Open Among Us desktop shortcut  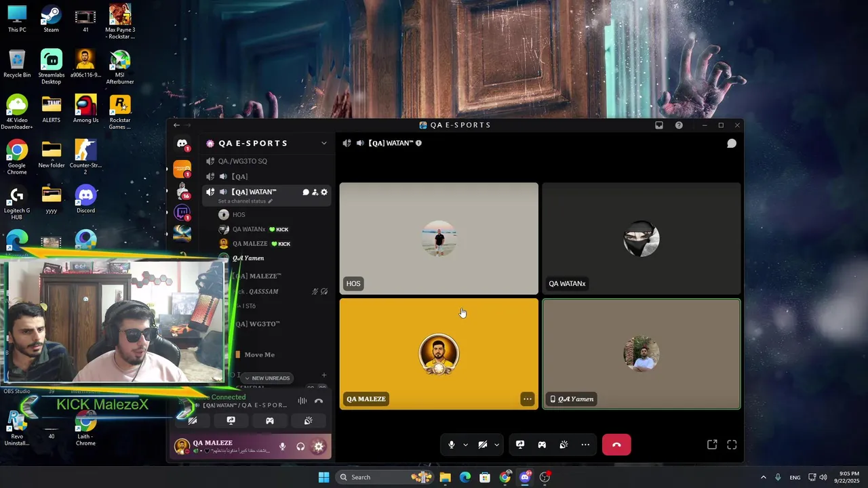(x=85, y=109)
